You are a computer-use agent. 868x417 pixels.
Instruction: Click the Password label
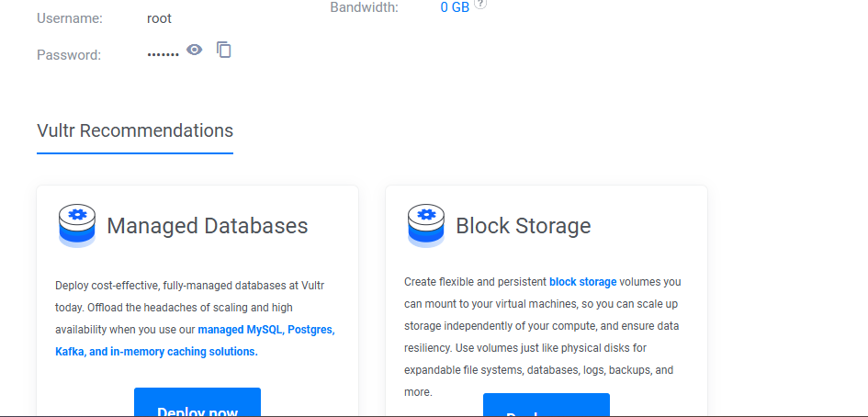pos(69,55)
